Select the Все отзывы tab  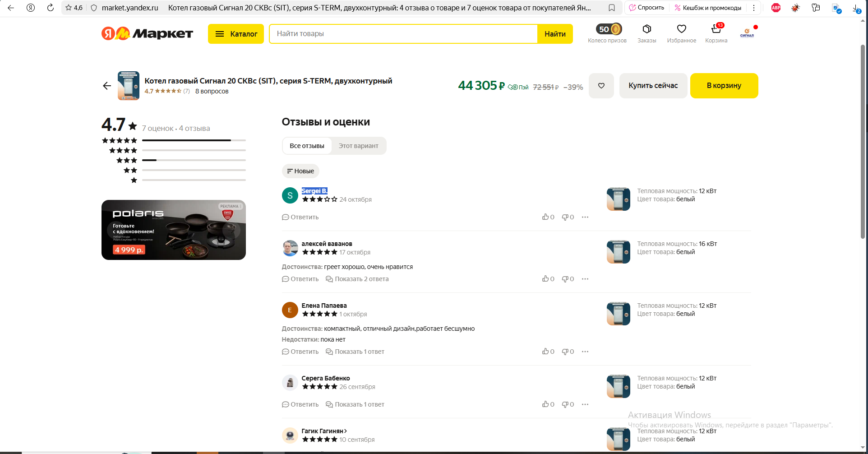click(x=307, y=146)
